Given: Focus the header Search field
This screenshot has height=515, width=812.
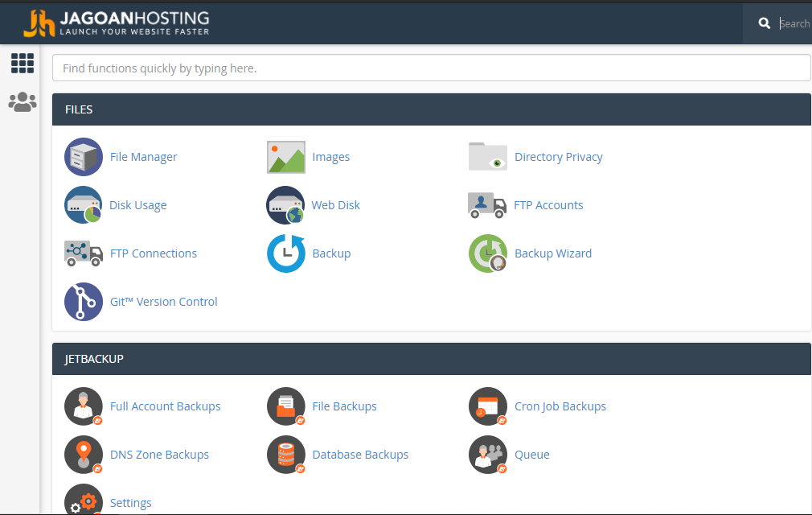Looking at the screenshot, I should [x=794, y=23].
